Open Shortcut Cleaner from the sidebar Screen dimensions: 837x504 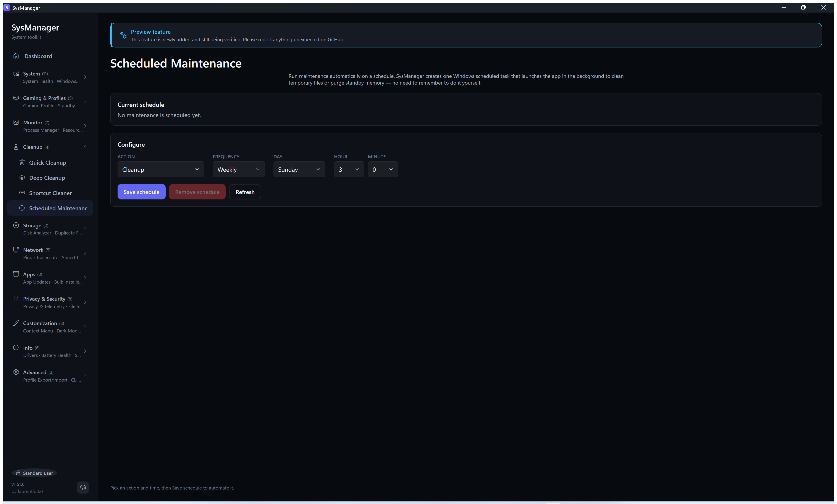pyautogui.click(x=50, y=193)
